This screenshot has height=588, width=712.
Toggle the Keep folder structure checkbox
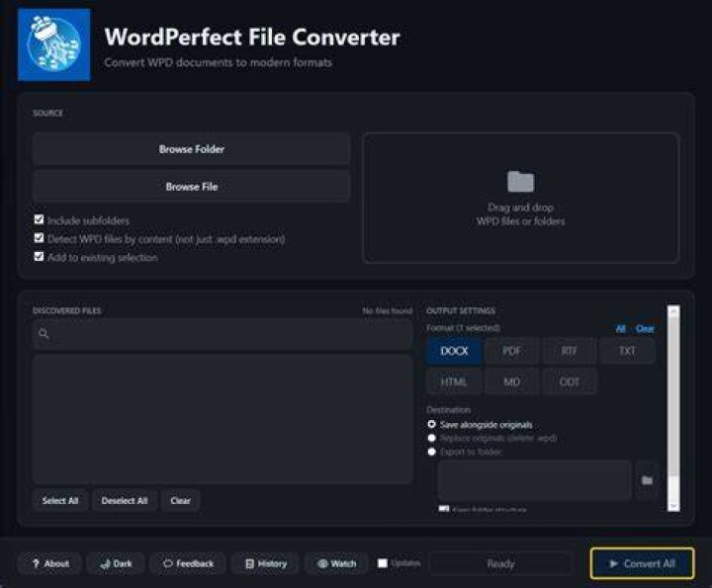click(x=444, y=509)
